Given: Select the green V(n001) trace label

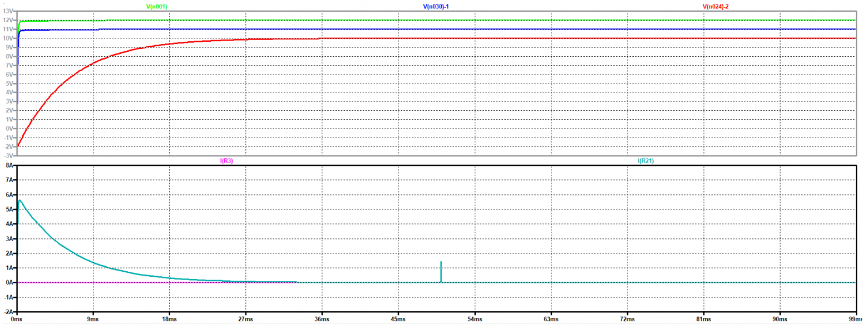Looking at the screenshot, I should tap(156, 6).
